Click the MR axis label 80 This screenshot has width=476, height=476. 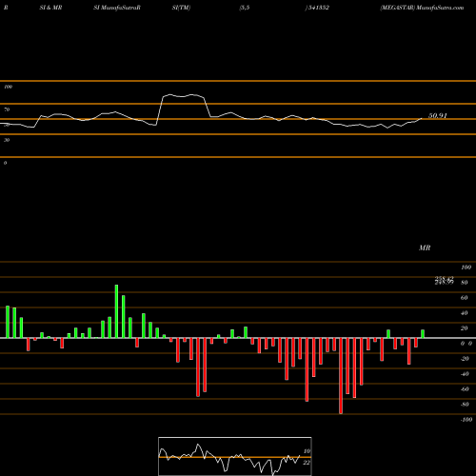tap(465, 283)
